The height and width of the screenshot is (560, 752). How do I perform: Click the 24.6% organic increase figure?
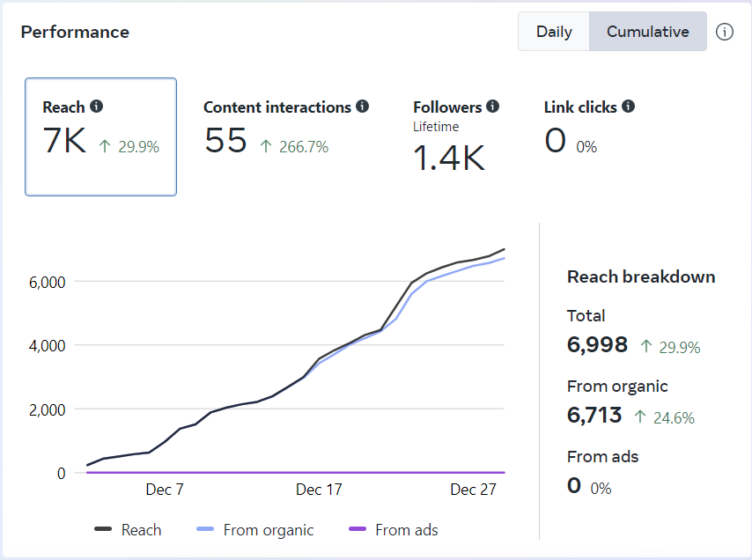[674, 418]
